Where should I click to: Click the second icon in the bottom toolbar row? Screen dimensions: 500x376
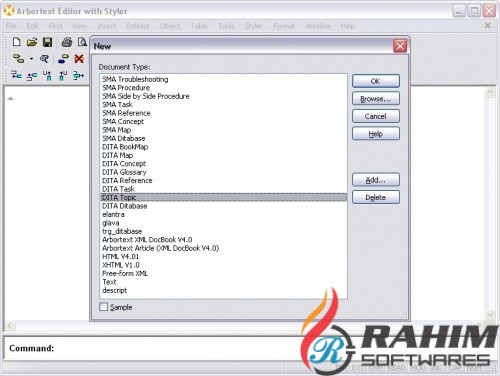(32, 76)
